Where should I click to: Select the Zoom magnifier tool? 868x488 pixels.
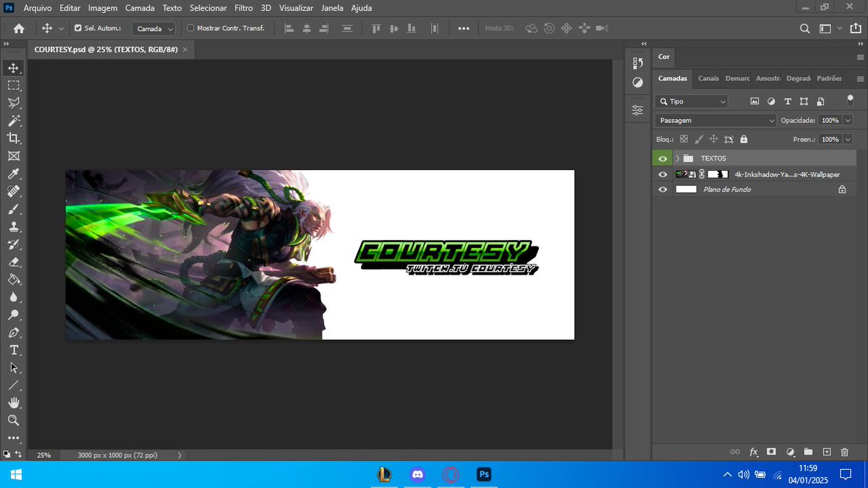tap(14, 420)
